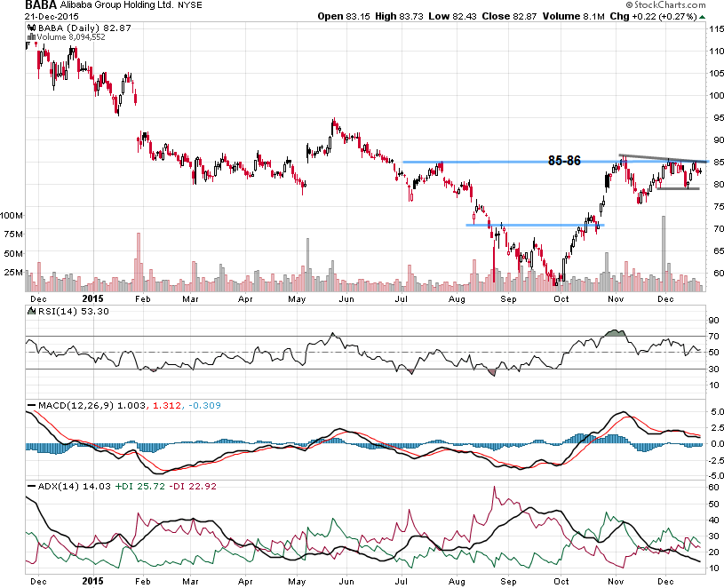Click the Jun label on bottom ADX axis
This screenshot has width=724, height=588.
[346, 582]
